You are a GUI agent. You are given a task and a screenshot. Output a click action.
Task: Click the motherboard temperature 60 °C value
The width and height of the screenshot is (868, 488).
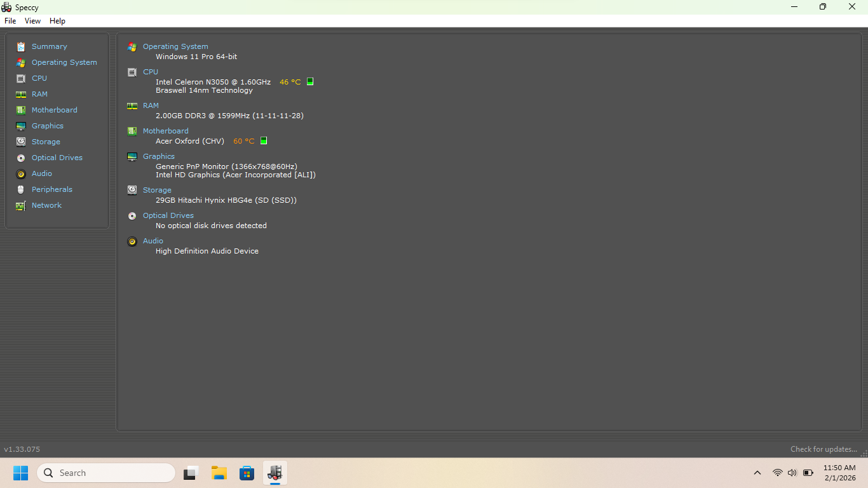(x=244, y=141)
